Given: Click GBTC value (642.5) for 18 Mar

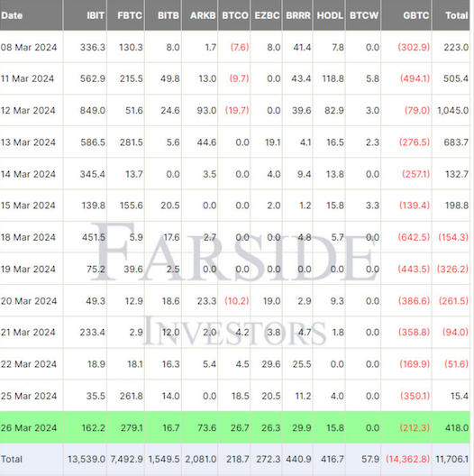Looking at the screenshot, I should click(414, 237).
